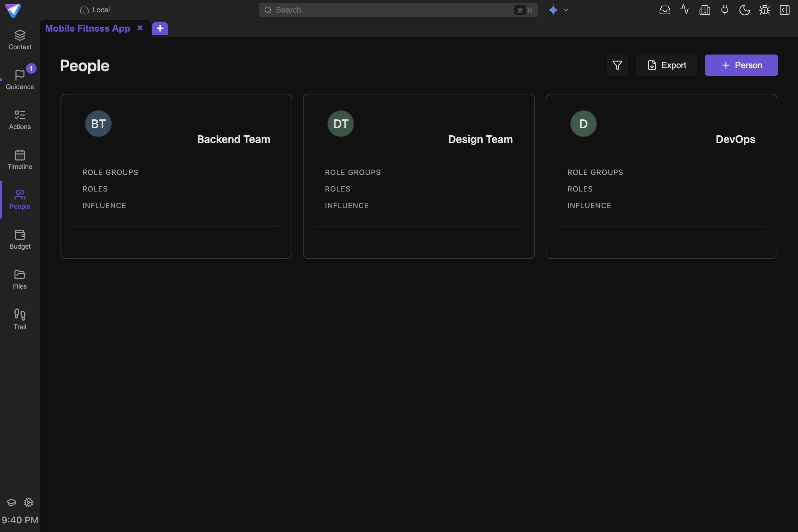
Task: Open settings via the gear icon
Action: (x=29, y=502)
